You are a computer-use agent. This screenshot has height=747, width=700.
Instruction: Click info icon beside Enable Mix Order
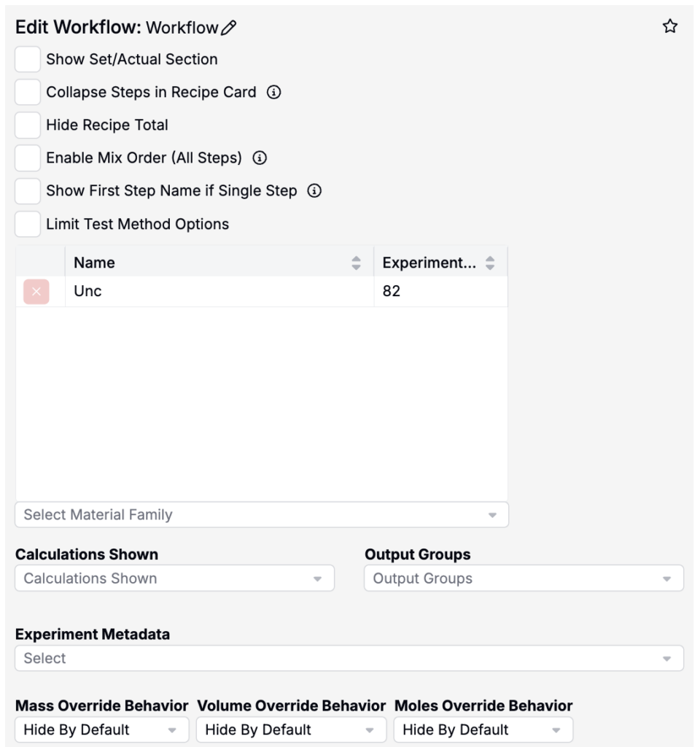pos(260,158)
